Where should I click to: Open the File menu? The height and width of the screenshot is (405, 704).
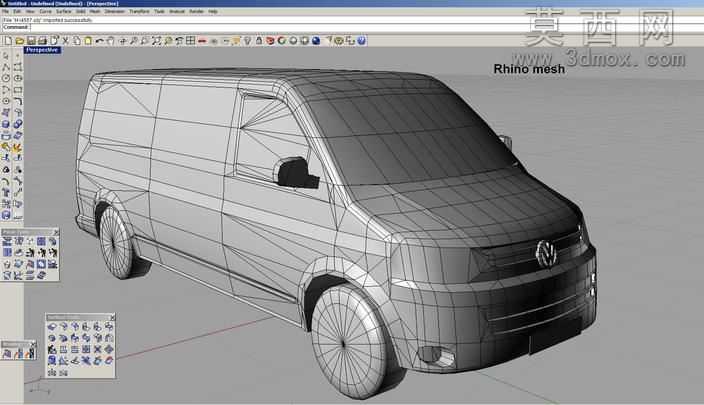coord(5,11)
